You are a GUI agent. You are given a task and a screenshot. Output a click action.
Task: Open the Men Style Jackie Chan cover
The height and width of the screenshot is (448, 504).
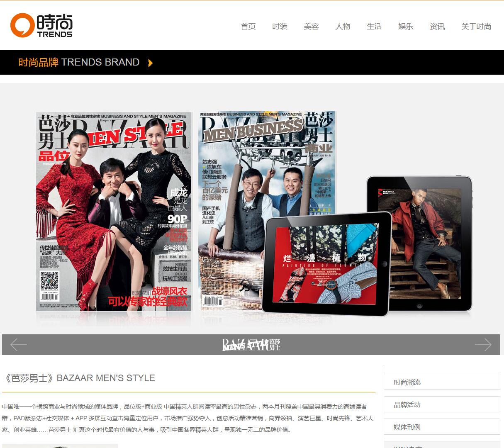pos(114,211)
